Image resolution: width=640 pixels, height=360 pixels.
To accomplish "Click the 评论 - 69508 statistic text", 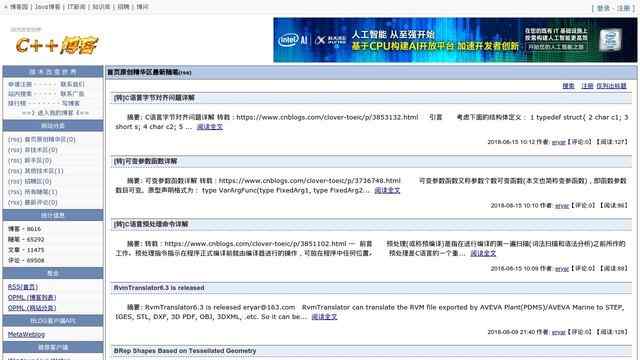I will click(26, 260).
